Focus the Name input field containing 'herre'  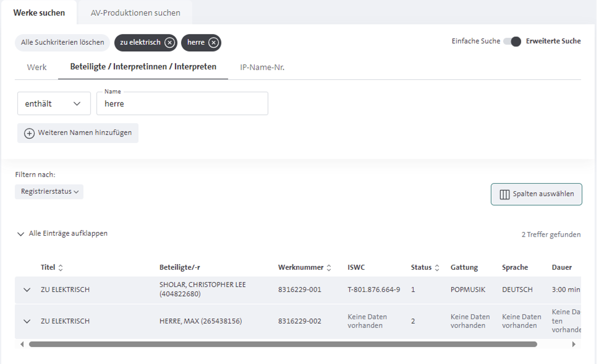pyautogui.click(x=182, y=103)
